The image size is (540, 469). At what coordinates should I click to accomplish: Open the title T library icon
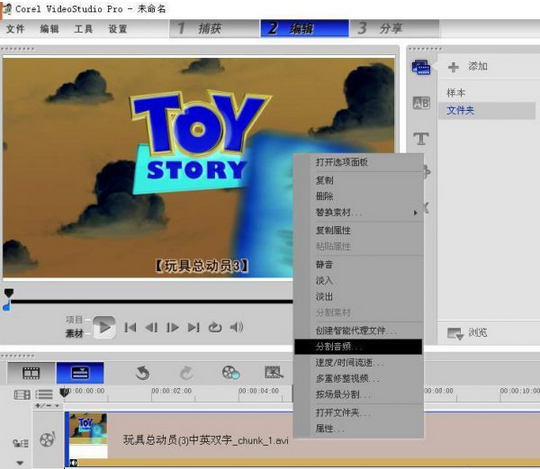(x=421, y=139)
